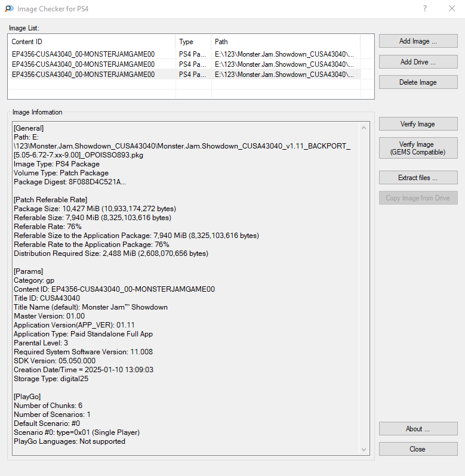Image resolution: width=465 pixels, height=476 pixels.
Task: Open the About dialog
Action: coord(418,429)
